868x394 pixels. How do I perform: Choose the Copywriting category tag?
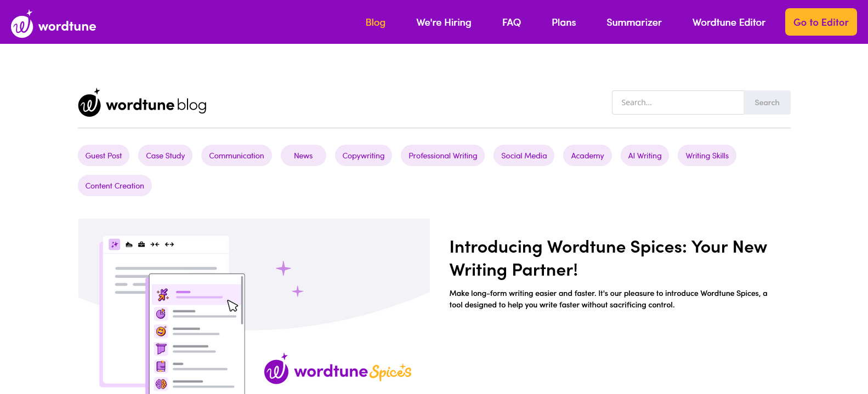click(x=364, y=156)
